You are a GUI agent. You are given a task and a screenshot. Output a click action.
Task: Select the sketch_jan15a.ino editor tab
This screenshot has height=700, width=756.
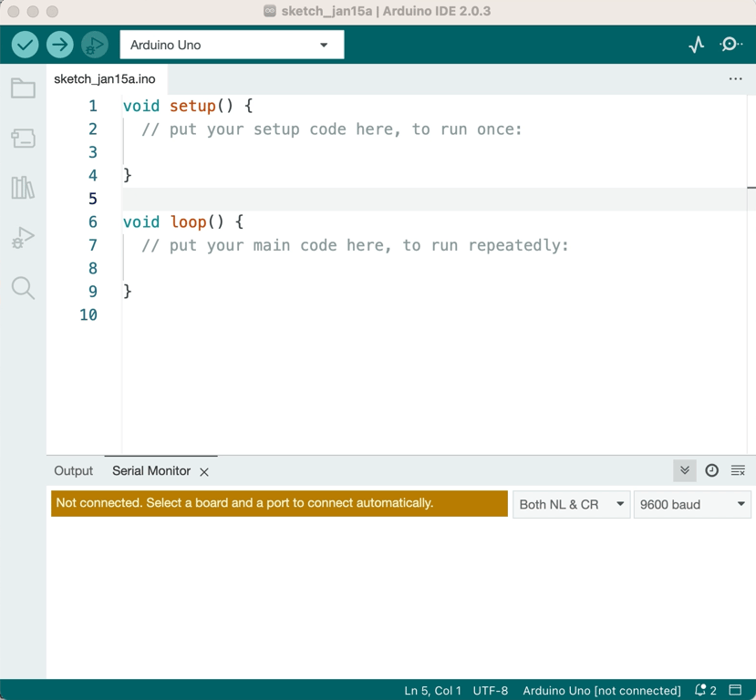point(105,79)
